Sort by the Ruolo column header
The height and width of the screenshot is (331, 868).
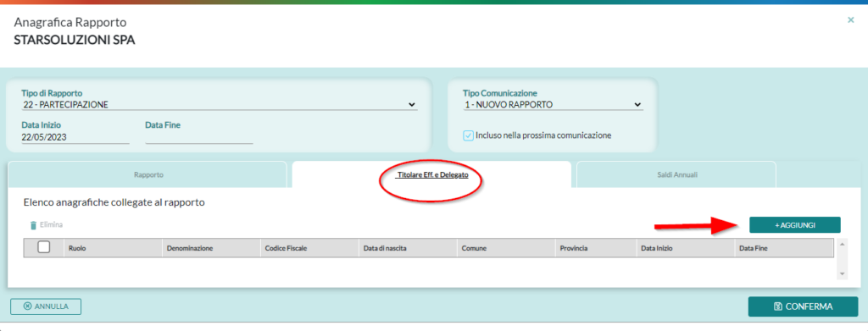[x=113, y=248]
